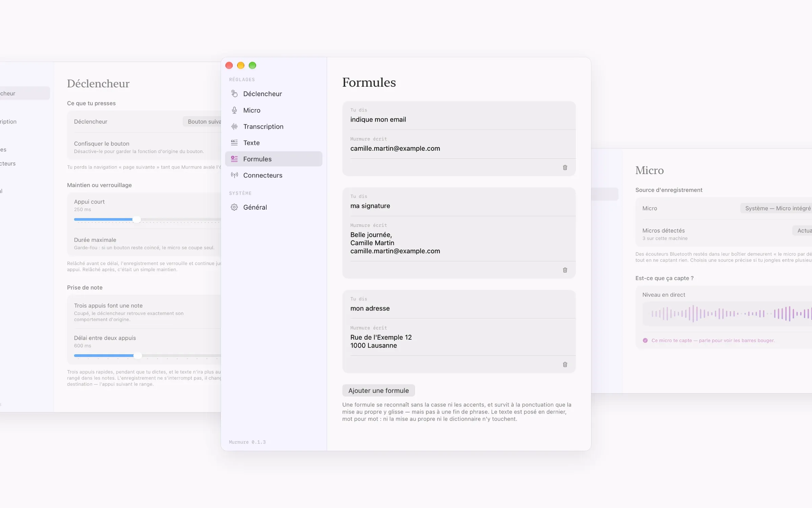Select Connecteurs in the sidebar
This screenshot has height=508, width=812.
pyautogui.click(x=274, y=175)
